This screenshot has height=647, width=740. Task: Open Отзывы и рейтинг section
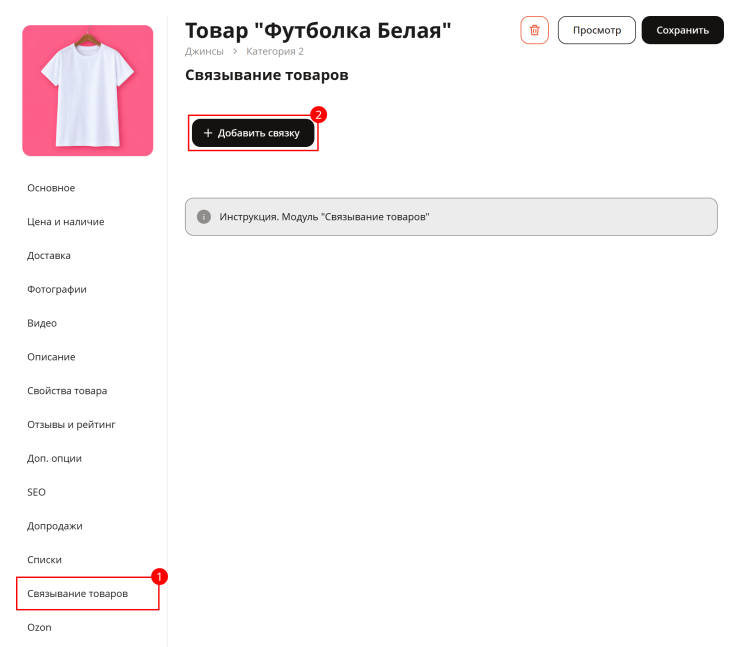(71, 425)
